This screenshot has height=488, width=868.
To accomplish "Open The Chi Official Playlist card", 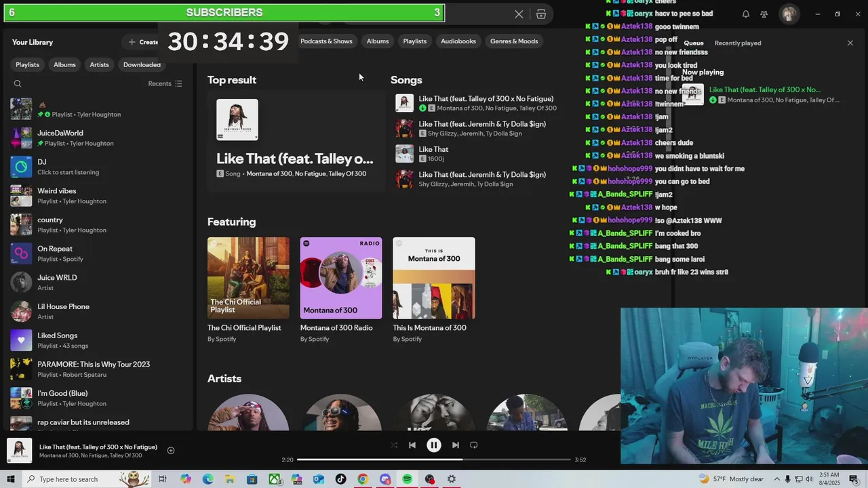I will (x=248, y=291).
